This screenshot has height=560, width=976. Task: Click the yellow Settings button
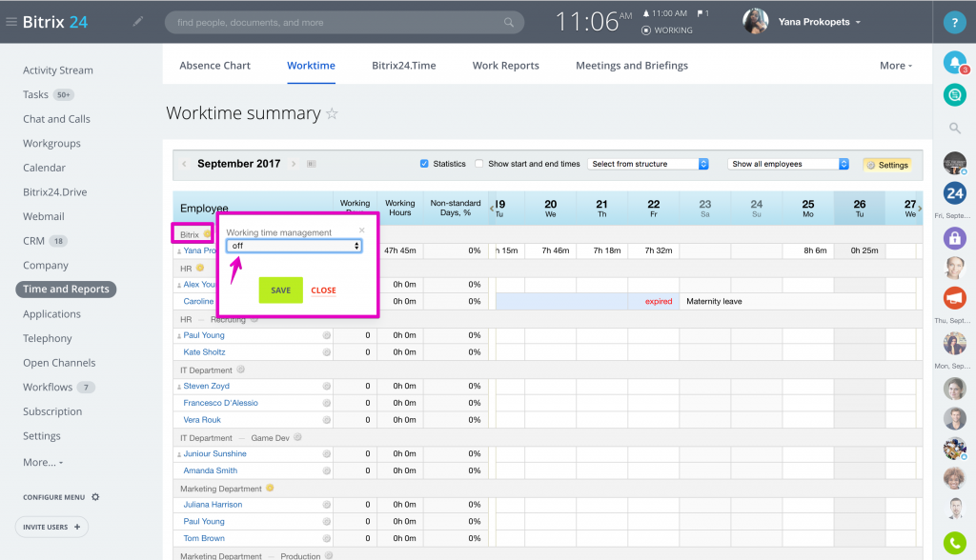[887, 165]
